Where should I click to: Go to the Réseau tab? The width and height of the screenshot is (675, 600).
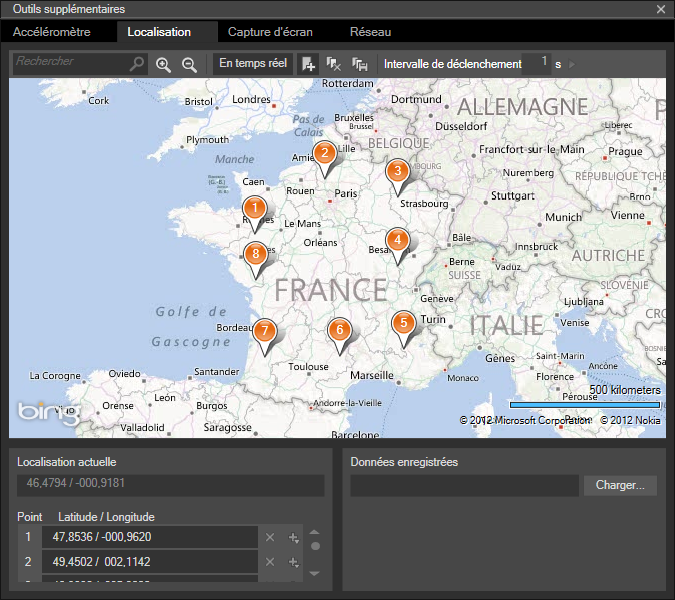pyautogui.click(x=370, y=32)
